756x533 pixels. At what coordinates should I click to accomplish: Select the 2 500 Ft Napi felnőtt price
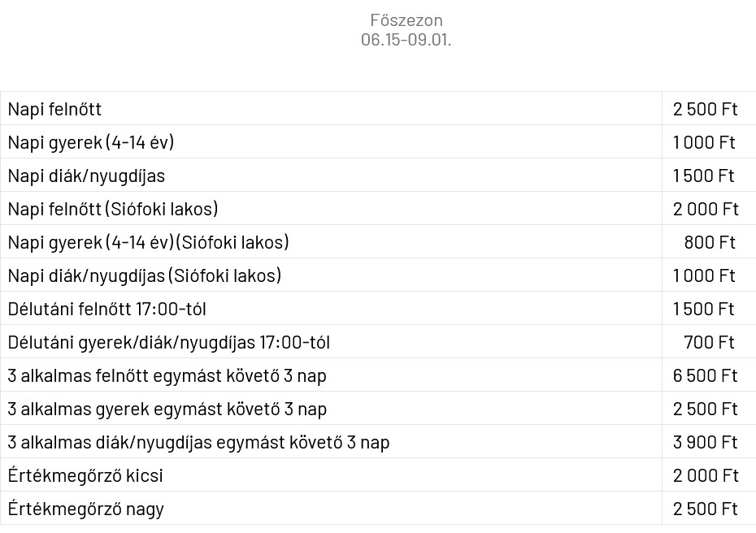(x=705, y=109)
